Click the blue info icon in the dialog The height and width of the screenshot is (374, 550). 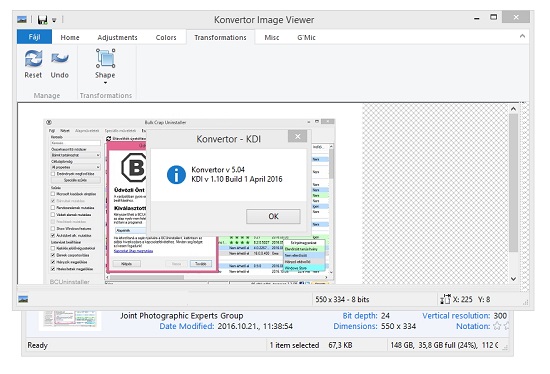pos(176,175)
